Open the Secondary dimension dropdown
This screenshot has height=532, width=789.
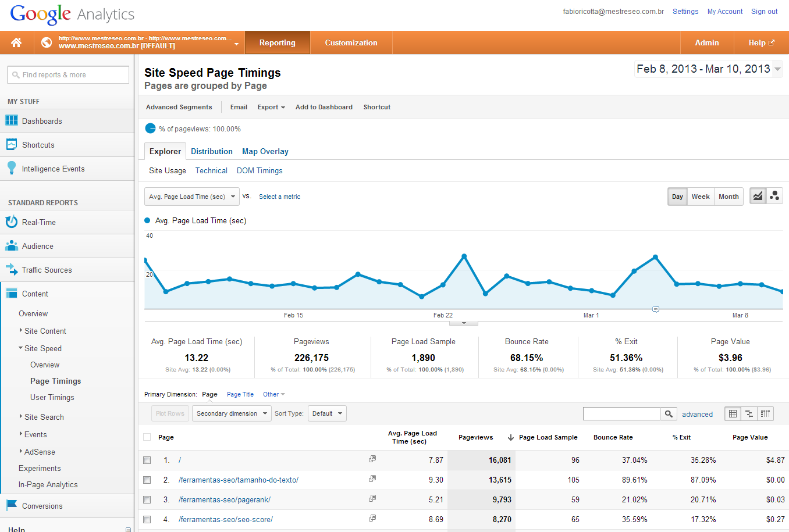232,413
